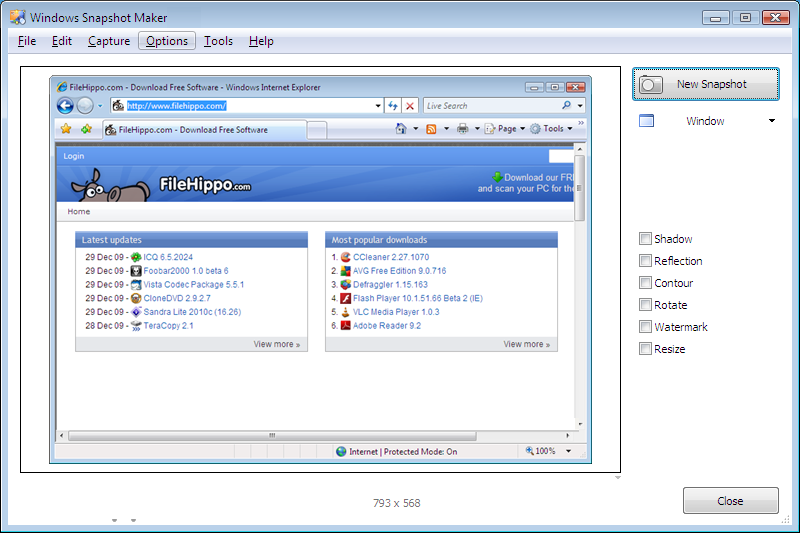Open the Foobar2000 1.0 beta 6 link
This screenshot has width=800, height=533.
pos(186,271)
